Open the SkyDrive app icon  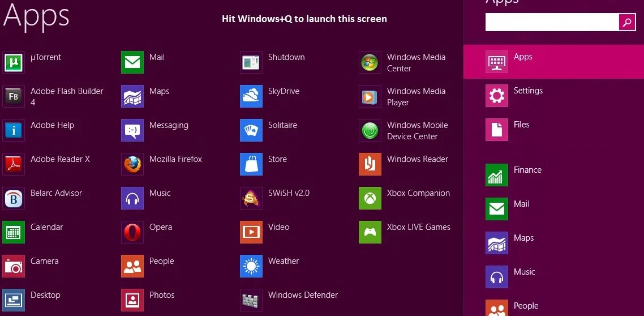pos(251,96)
